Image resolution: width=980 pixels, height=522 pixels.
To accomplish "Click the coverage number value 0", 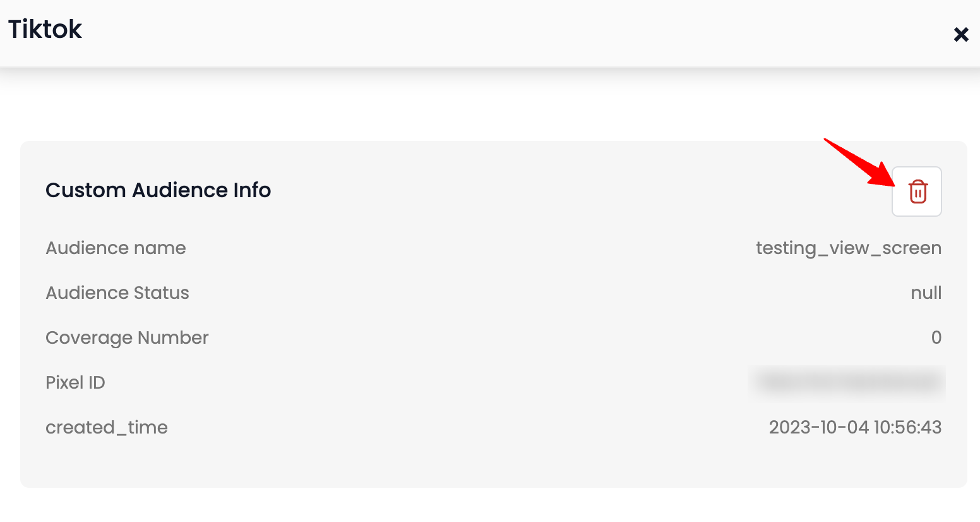I will tap(936, 337).
